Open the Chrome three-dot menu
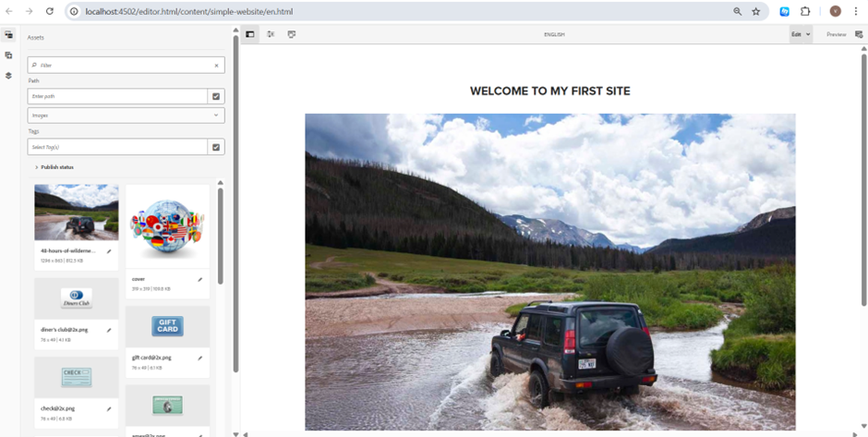The height and width of the screenshot is (437, 868). point(856,11)
